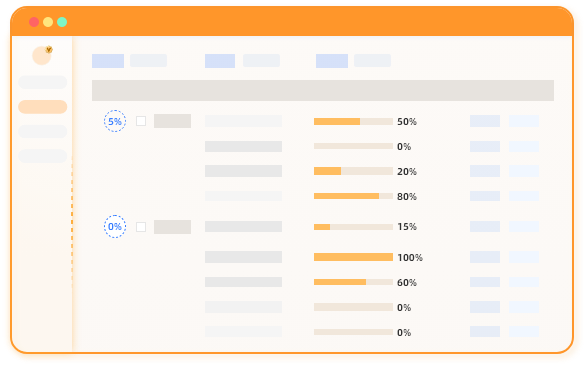586x366 pixels.
Task: Click the 80% progress bar
Action: 353,196
